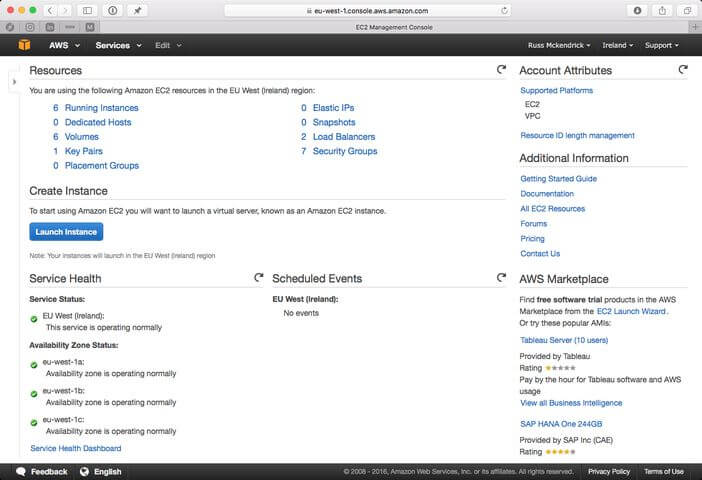Click the Feedback footer button
The image size is (702, 480).
(x=42, y=471)
